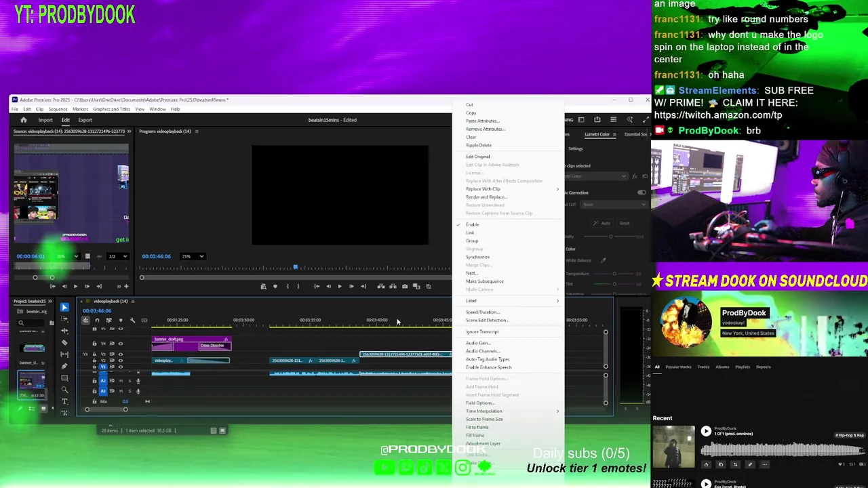Click Mark In bracket in Program monitor

coord(288,287)
